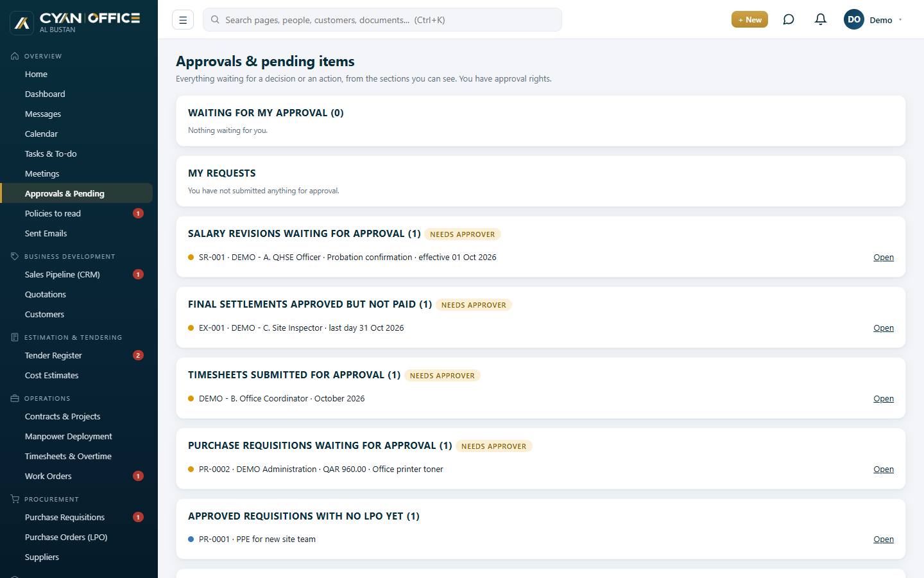Screen dimensions: 924x578
Task: Open the notifications bell icon
Action: 821,20
